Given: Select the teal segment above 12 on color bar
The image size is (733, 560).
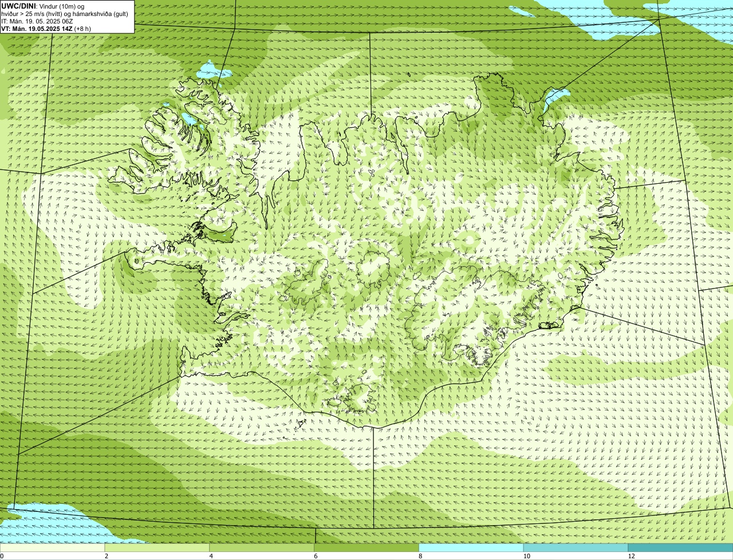Looking at the screenshot, I should (680, 548).
